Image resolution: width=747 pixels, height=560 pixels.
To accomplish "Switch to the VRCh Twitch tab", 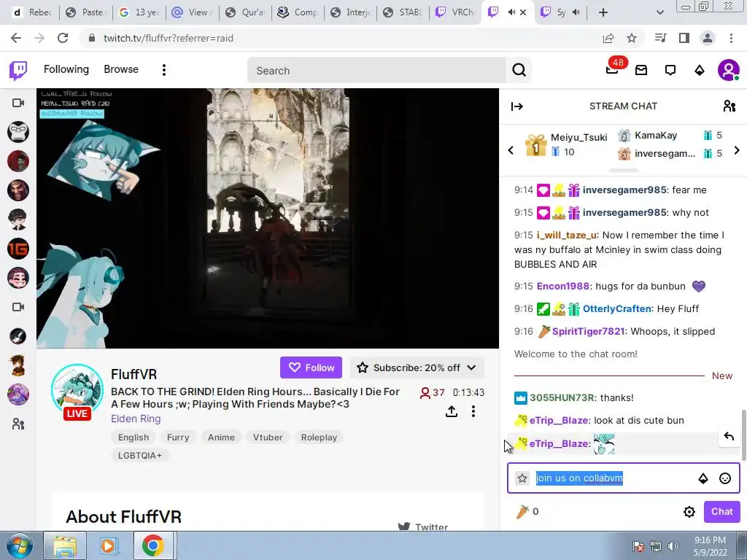I will (x=455, y=12).
